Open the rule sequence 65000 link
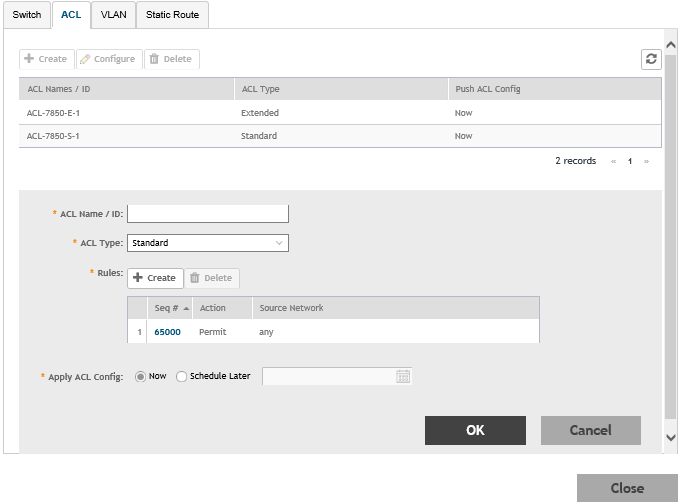686x504 pixels. [x=168, y=332]
